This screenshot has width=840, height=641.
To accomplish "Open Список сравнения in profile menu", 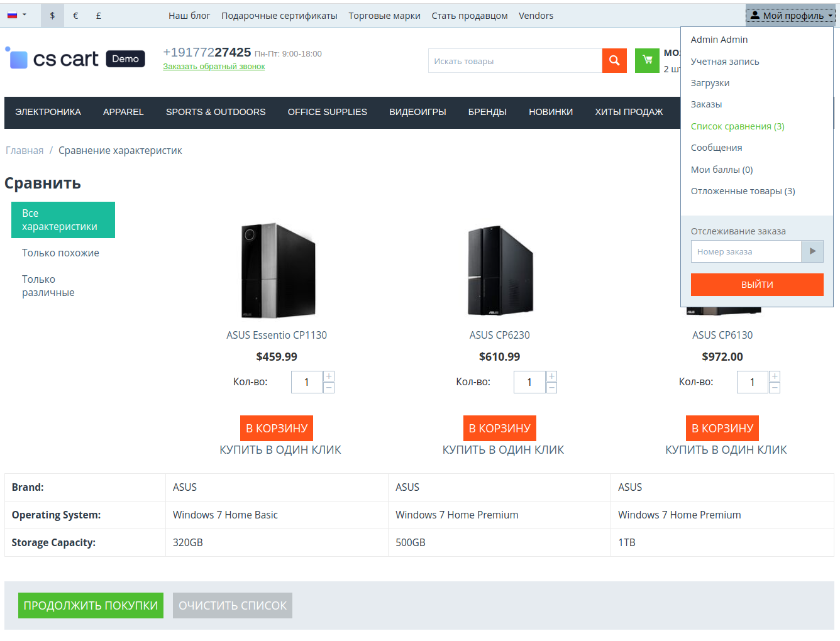I will 737,126.
